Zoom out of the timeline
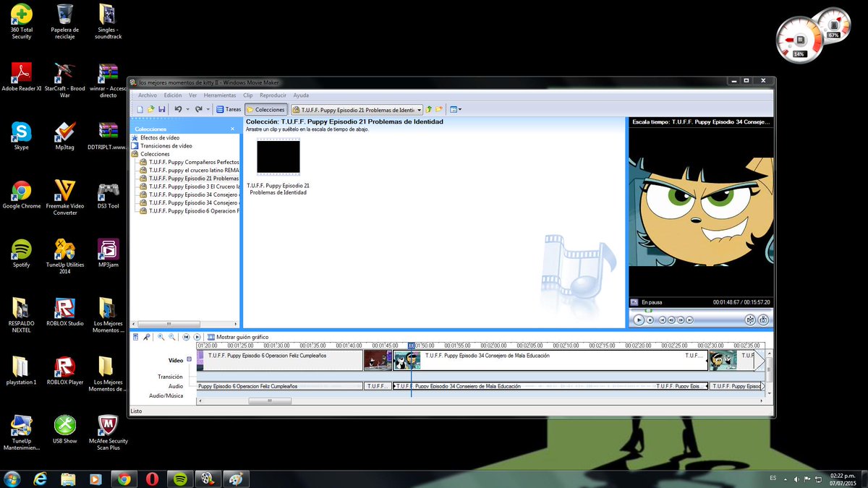 [x=171, y=337]
